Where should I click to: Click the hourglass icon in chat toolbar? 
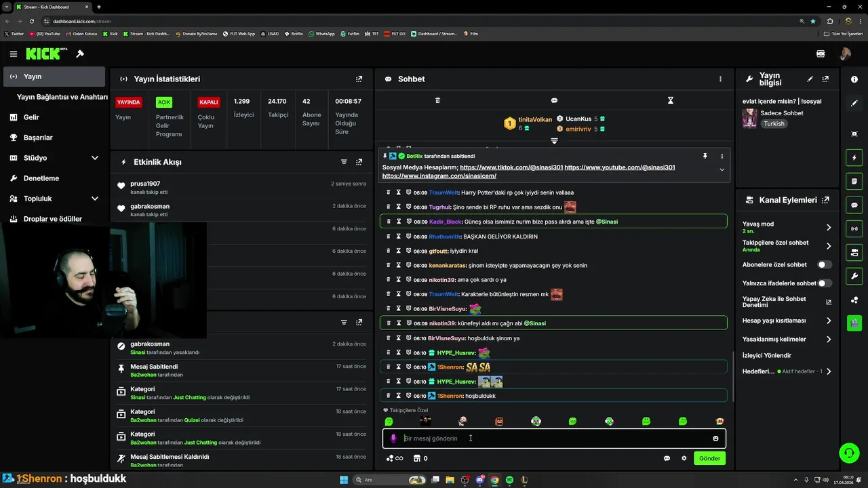tap(671, 100)
